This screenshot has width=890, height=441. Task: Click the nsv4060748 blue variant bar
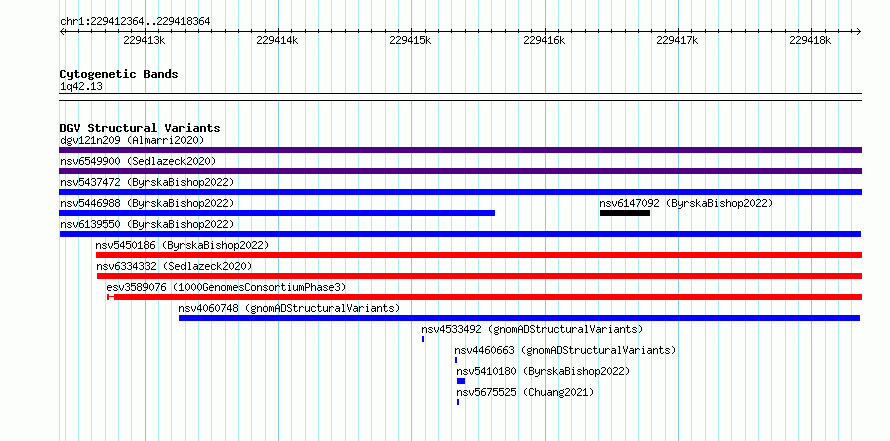point(519,318)
